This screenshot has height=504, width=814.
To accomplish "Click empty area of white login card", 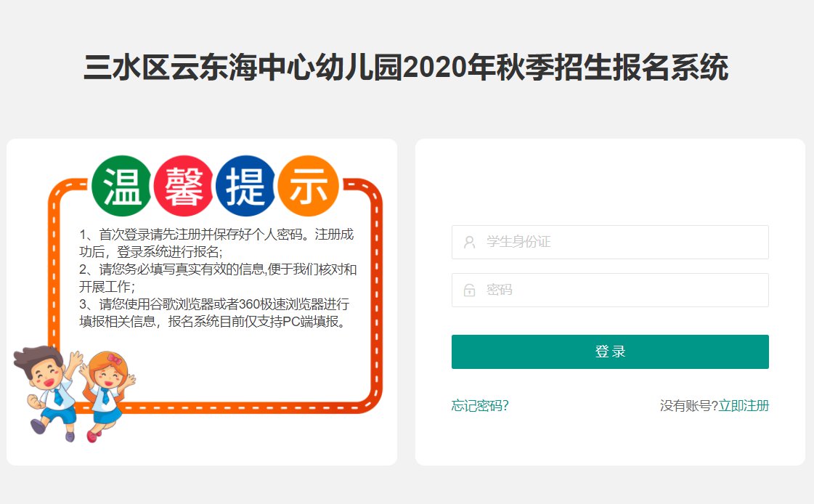I will point(610,182).
